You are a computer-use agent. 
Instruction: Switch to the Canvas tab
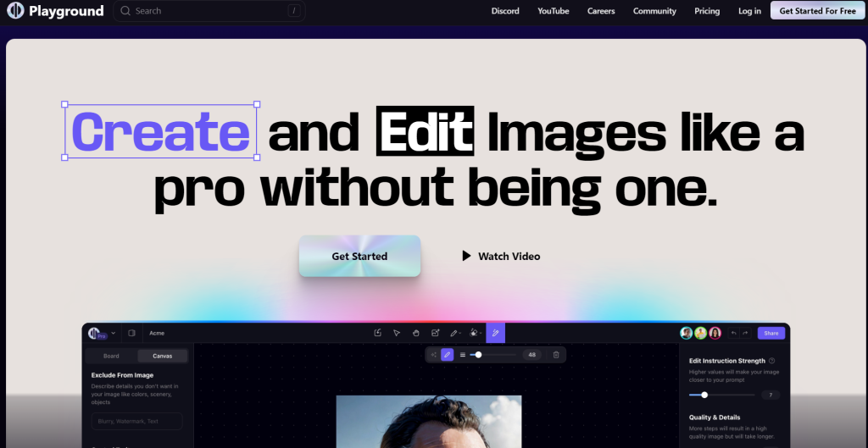pos(162,356)
